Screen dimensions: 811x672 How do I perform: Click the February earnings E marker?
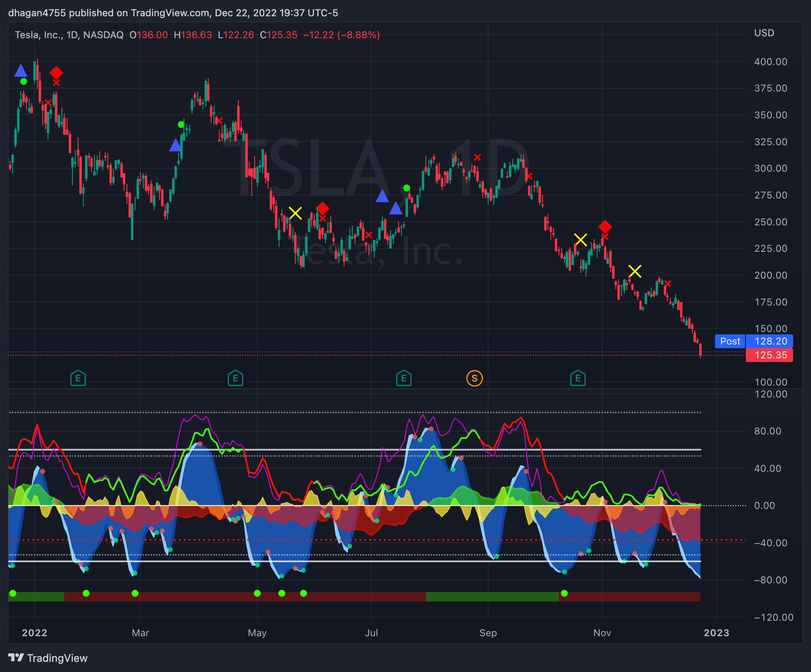(78, 379)
